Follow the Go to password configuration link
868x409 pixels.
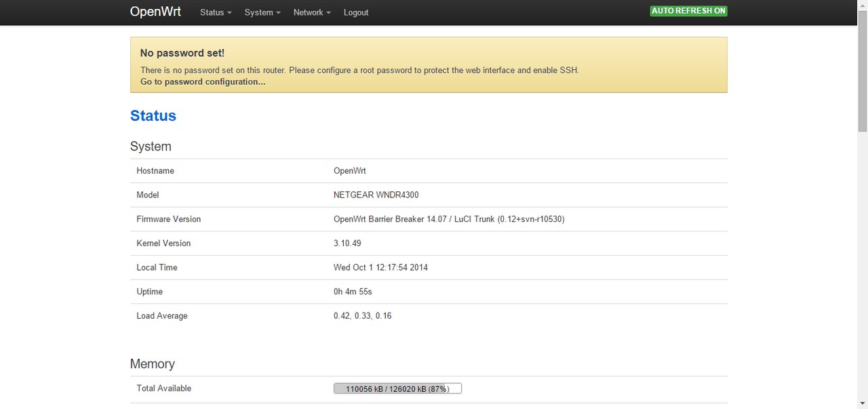coord(203,81)
